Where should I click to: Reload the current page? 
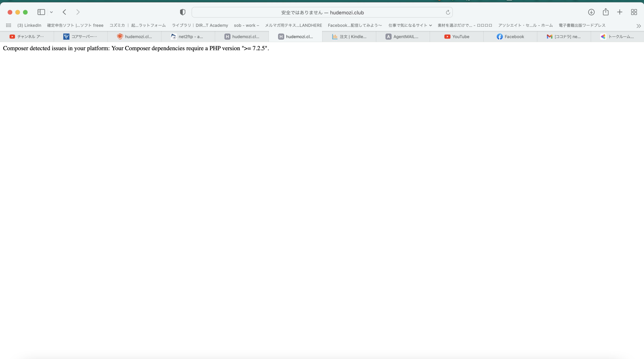pos(448,12)
